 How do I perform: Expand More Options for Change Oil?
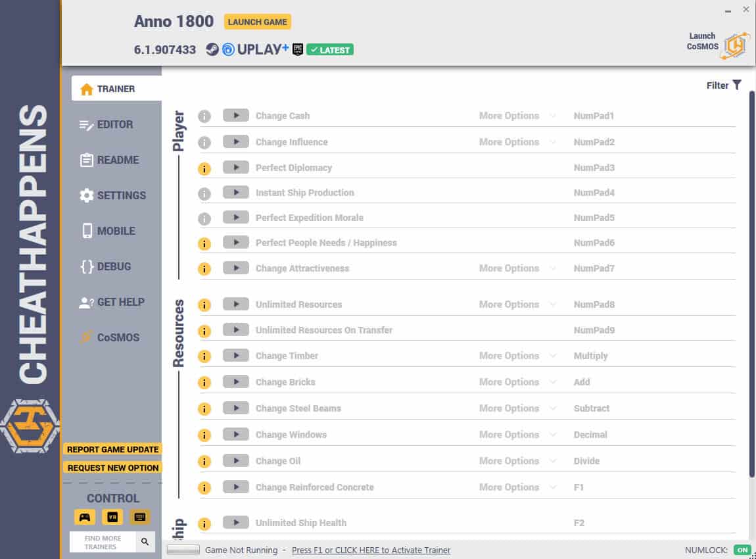point(517,460)
